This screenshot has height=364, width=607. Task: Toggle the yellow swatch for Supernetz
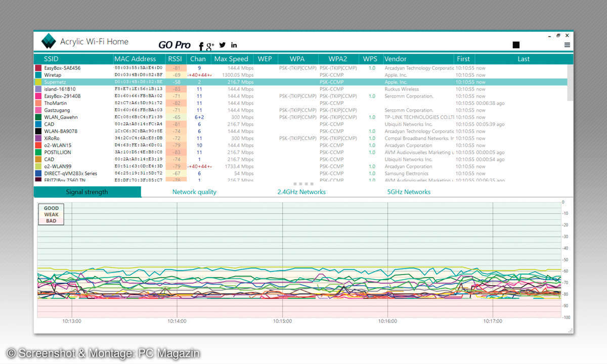point(38,82)
